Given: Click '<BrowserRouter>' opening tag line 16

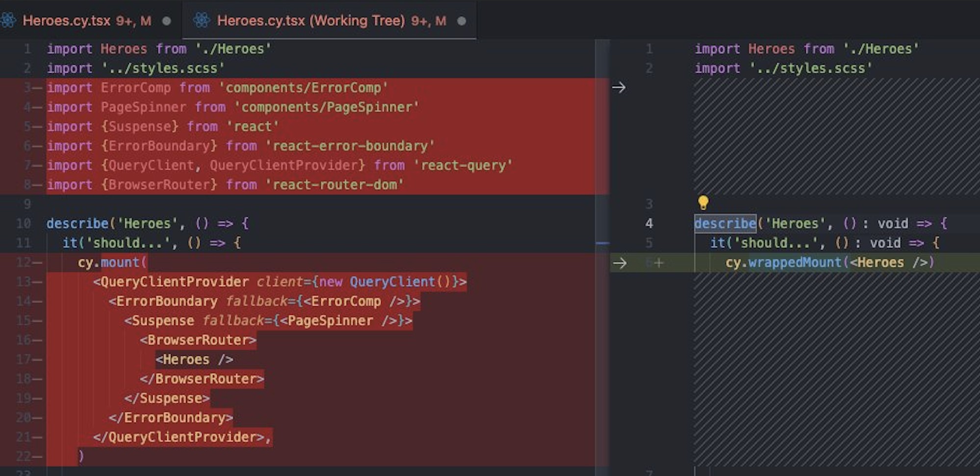Looking at the screenshot, I should 198,340.
